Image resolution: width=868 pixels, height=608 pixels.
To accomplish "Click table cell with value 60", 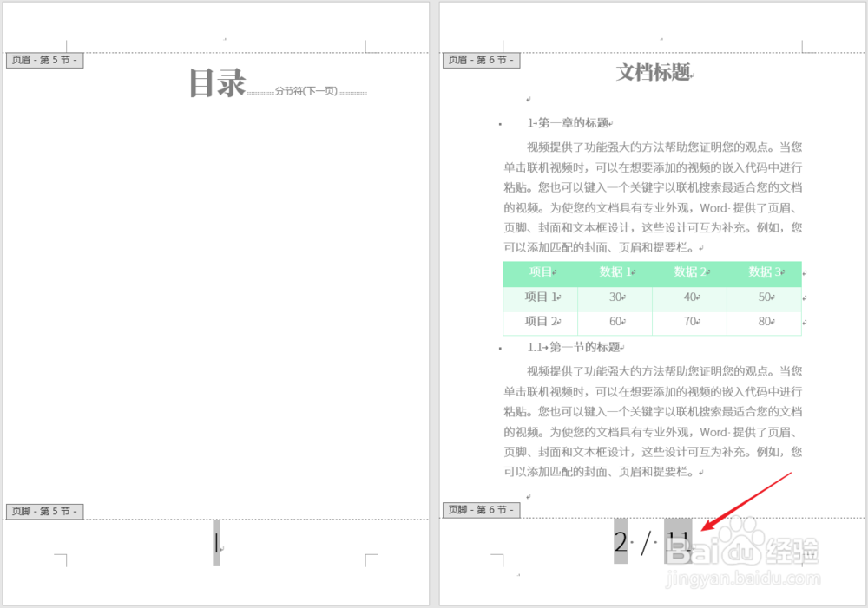I will [615, 324].
